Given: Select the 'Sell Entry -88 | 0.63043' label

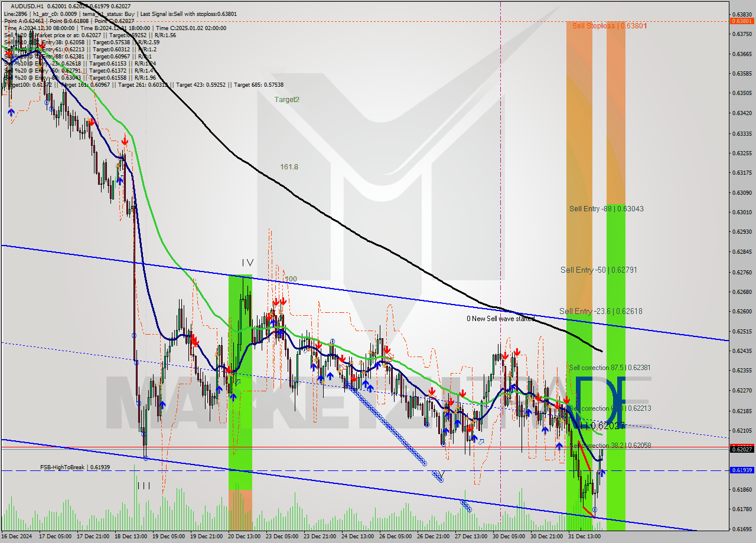Looking at the screenshot, I should click(x=606, y=209).
